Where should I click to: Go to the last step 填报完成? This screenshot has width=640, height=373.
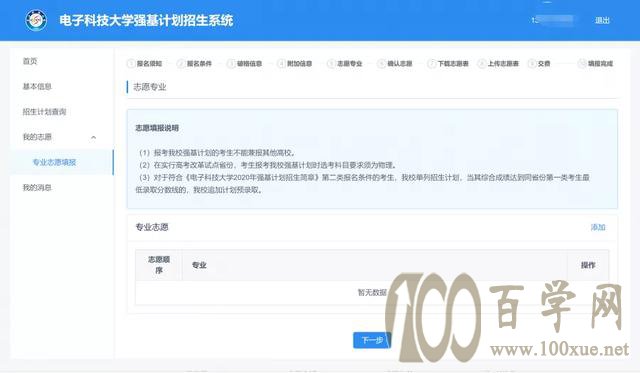(x=596, y=64)
